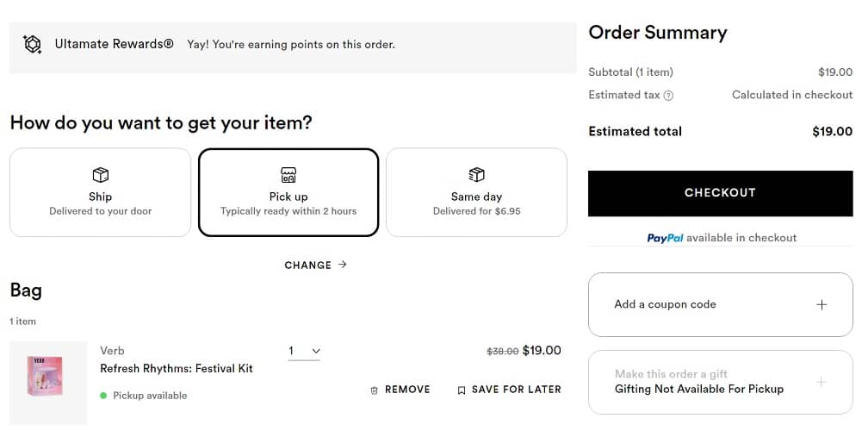
Task: Click the Pick up store icon
Action: click(x=288, y=175)
